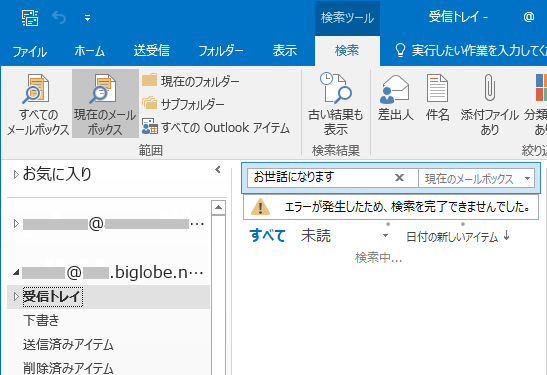Reverse sort order with the down arrow
The image size is (547, 375).
[x=506, y=236]
